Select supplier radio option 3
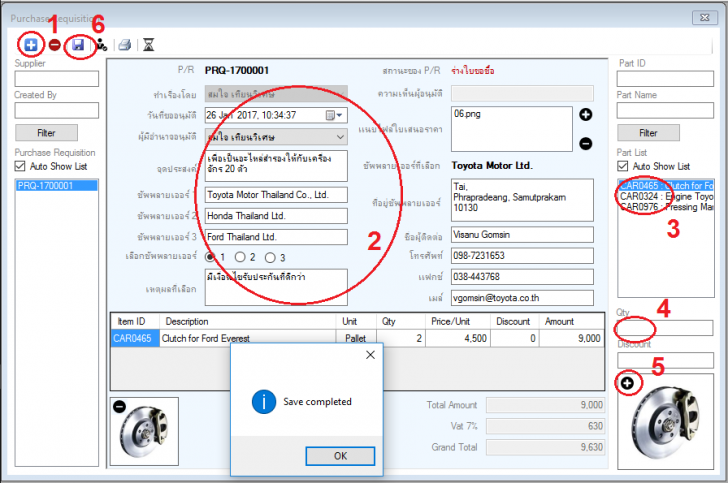The width and height of the screenshot is (728, 483). [x=270, y=257]
